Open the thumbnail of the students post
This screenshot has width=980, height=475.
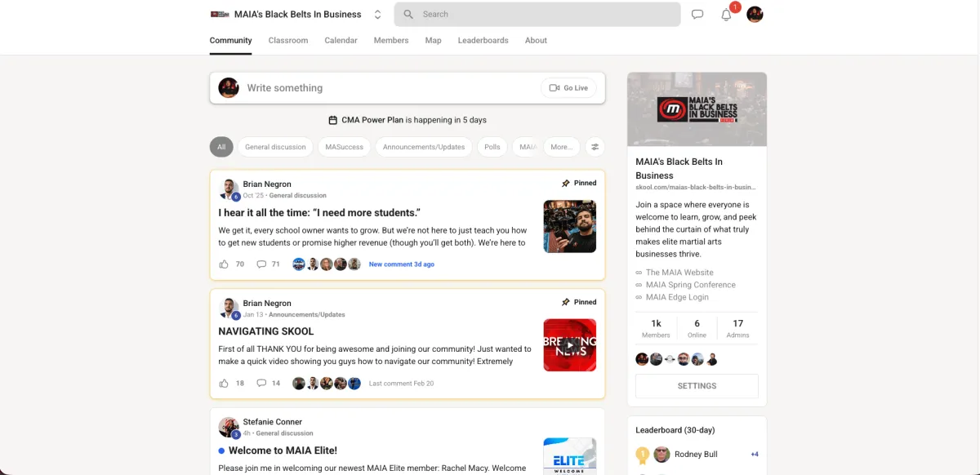click(569, 226)
